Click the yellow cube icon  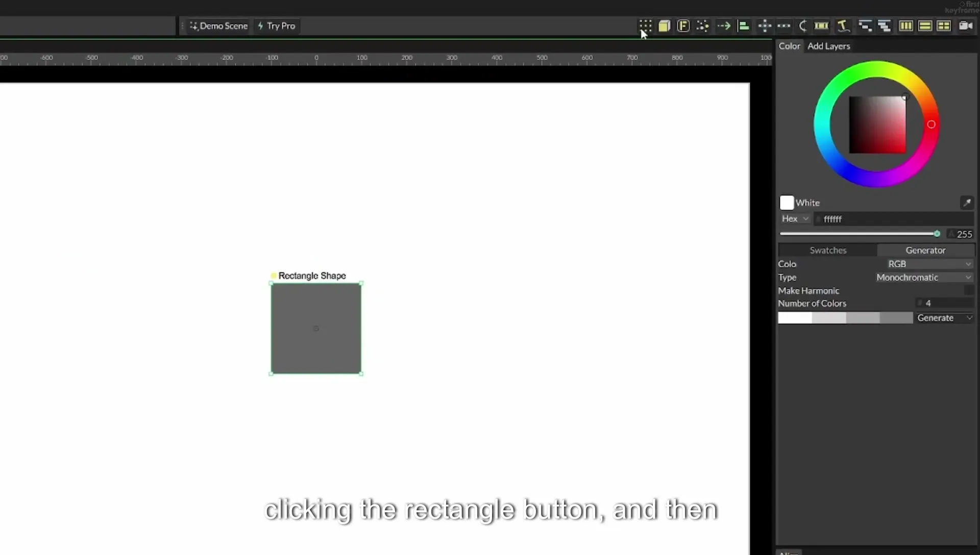(x=664, y=26)
